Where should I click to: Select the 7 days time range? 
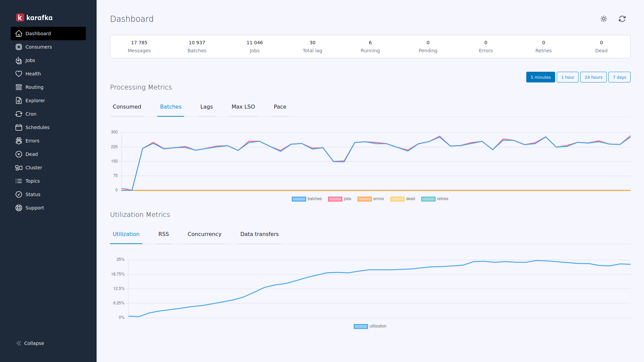[x=619, y=77]
